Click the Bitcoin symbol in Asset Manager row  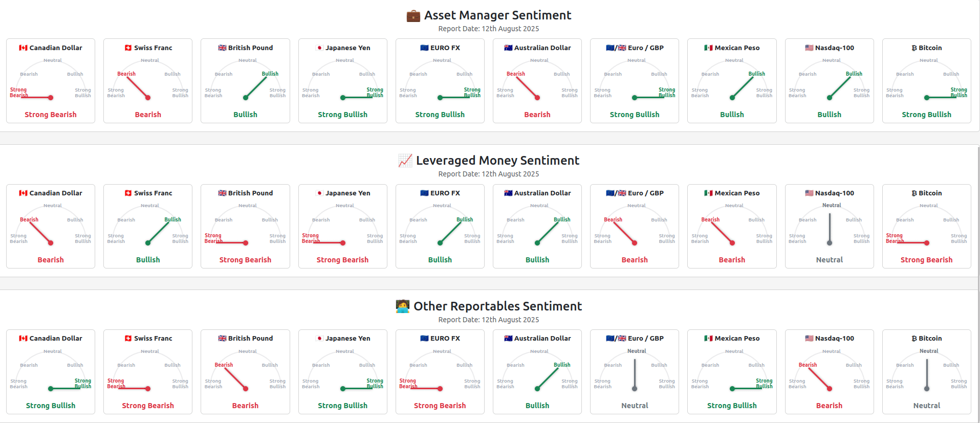pos(914,48)
